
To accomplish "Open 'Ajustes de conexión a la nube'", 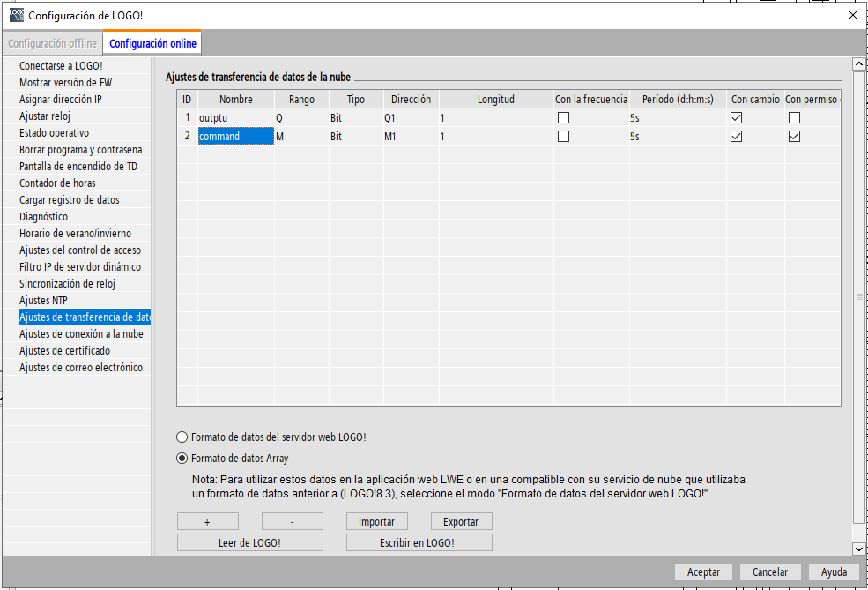I will click(80, 334).
